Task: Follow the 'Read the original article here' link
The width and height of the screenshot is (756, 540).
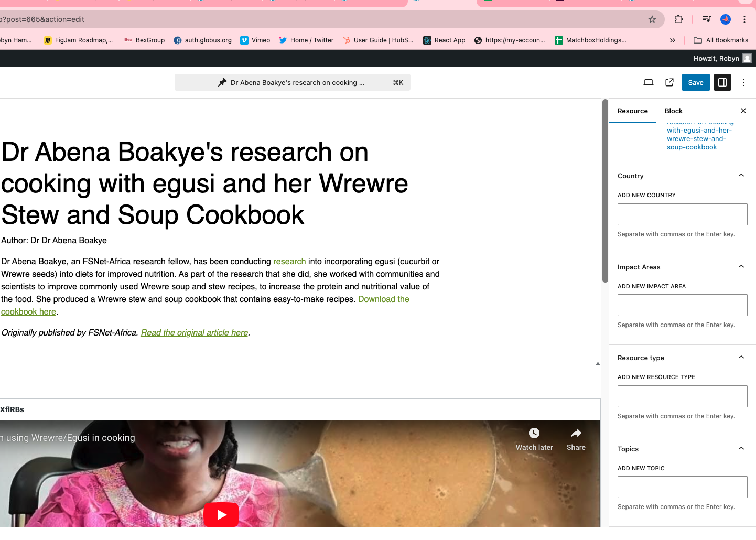Action: 195,333
